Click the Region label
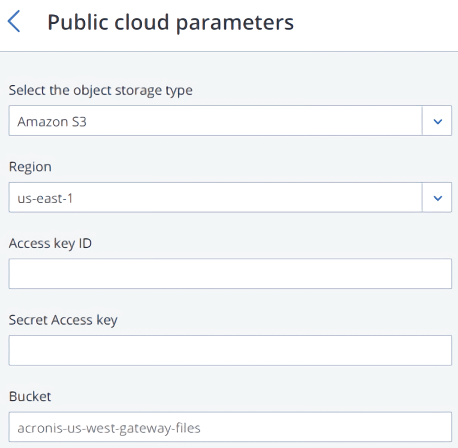Image resolution: width=458 pixels, height=448 pixels. (30, 167)
